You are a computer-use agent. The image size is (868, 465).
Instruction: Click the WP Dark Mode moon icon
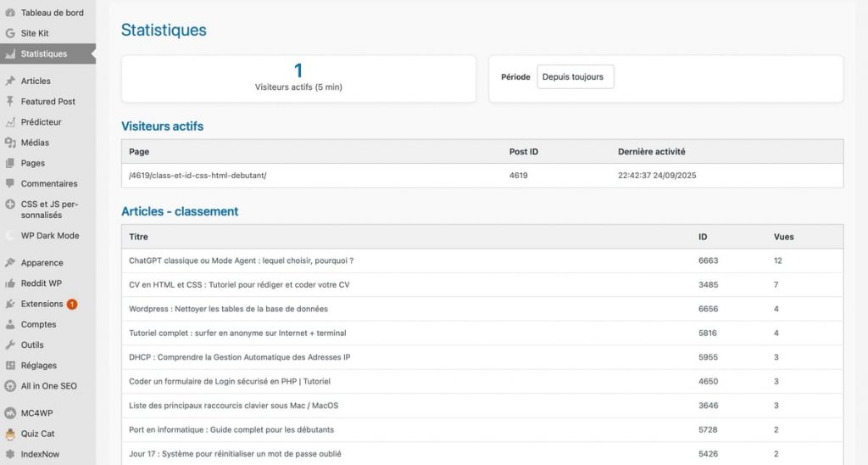(10, 236)
